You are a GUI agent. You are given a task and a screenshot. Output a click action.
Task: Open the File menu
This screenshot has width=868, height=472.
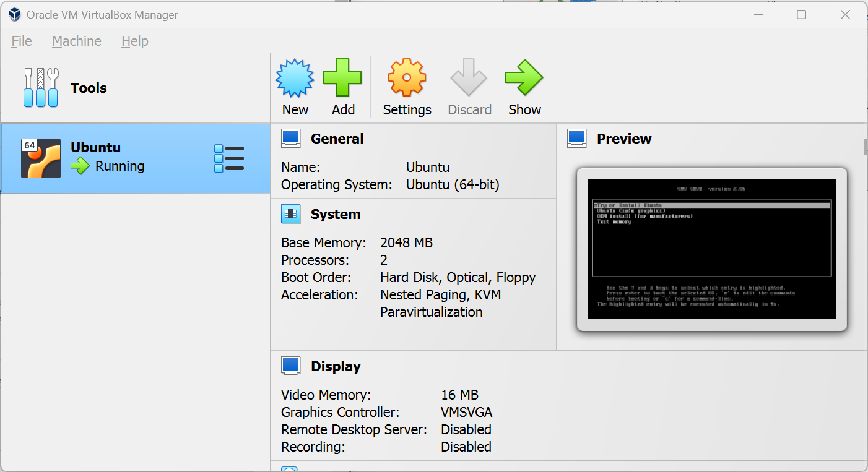22,41
